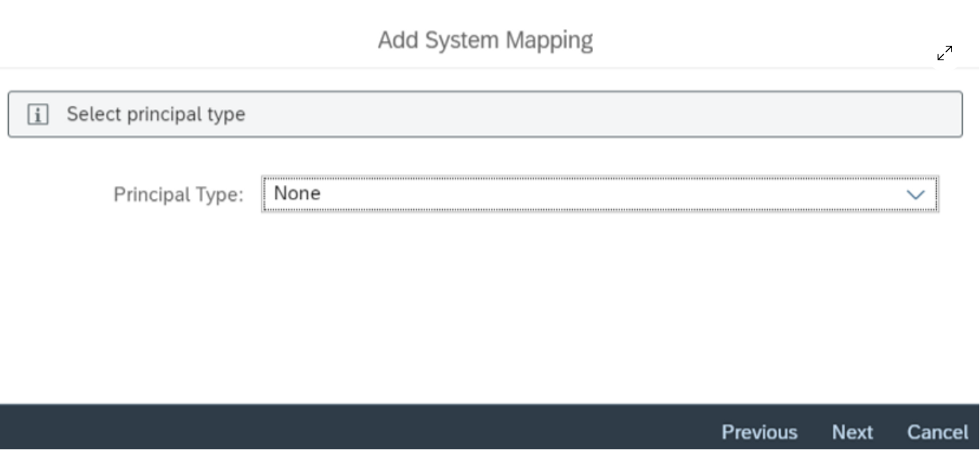Click the word "Mapping" in the header

(549, 40)
